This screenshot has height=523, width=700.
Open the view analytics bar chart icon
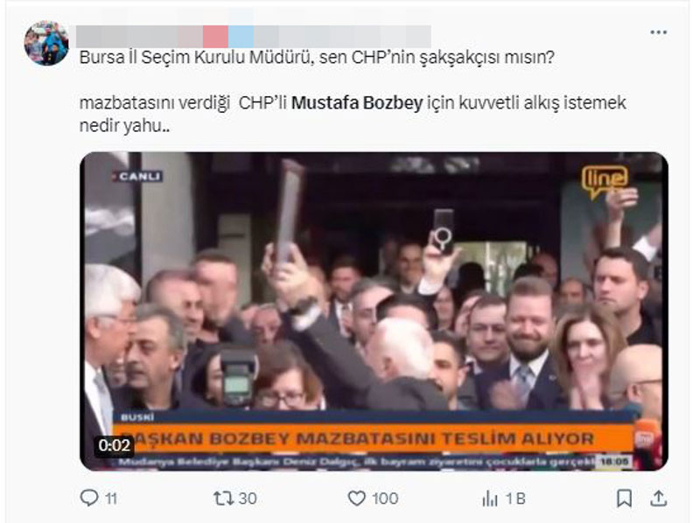(x=490, y=498)
